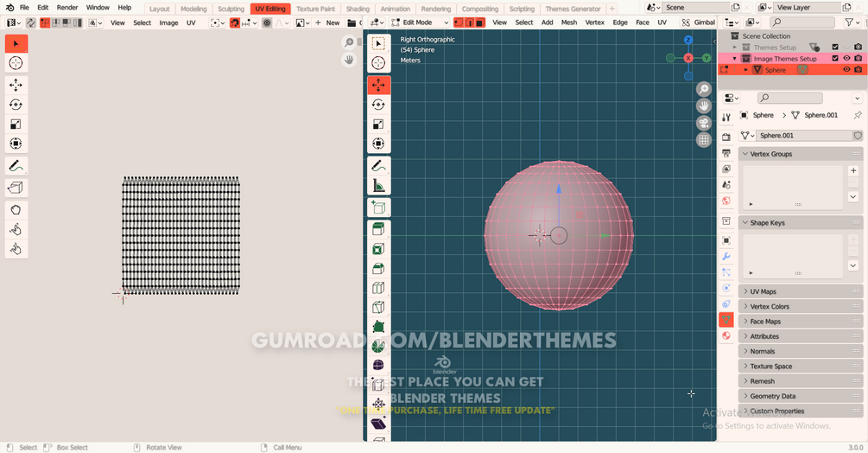Select the Extrude Region tool
This screenshot has width=868, height=453.
pyautogui.click(x=378, y=229)
